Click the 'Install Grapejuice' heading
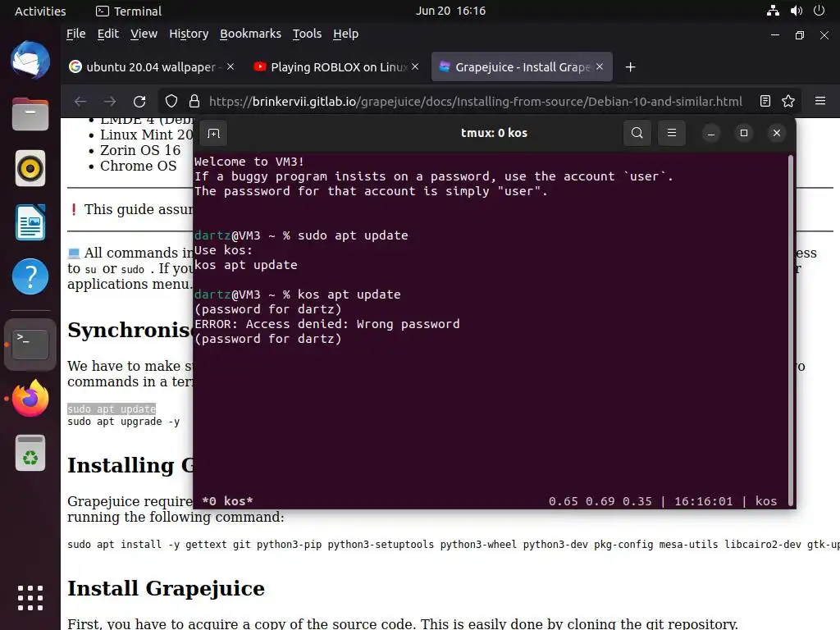 [x=166, y=588]
